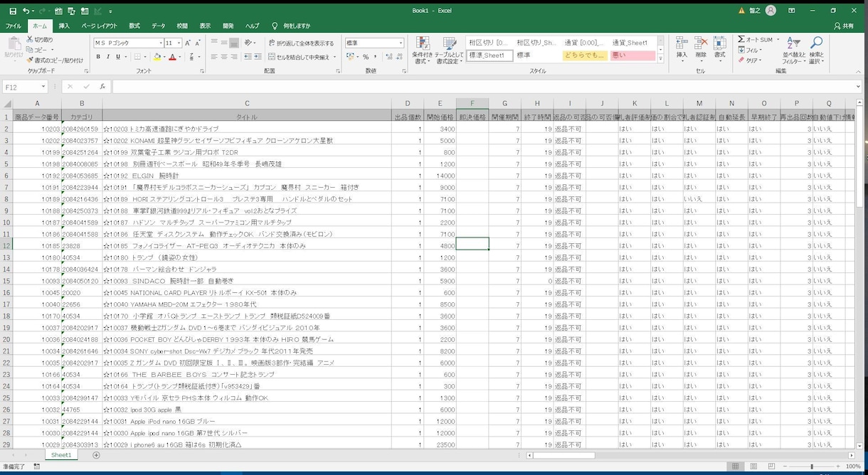868x475 pixels.
Task: Click the Save icon in quick access toolbar
Action: coord(13,11)
